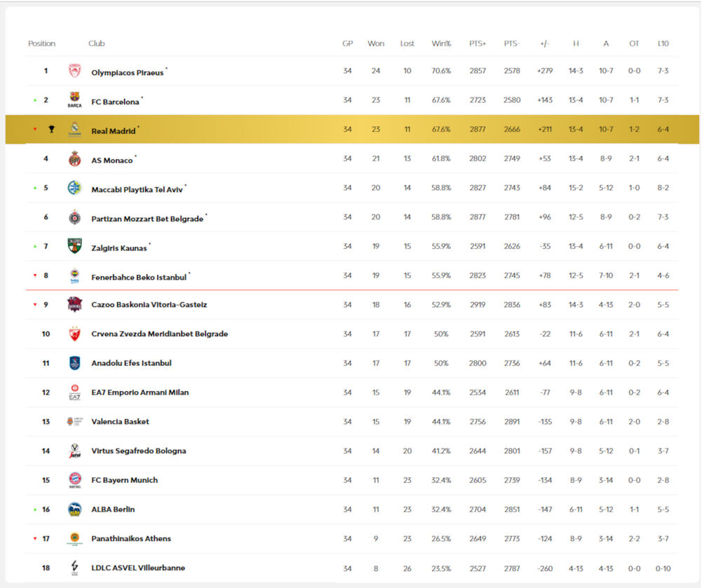Open the Partizan Mozzart Bet Belgrade link
Viewport: 701px width, 588px height.
(x=147, y=219)
